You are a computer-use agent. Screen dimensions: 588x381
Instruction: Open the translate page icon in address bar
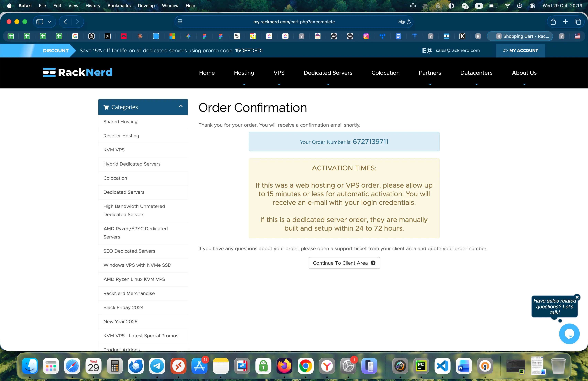pyautogui.click(x=401, y=22)
